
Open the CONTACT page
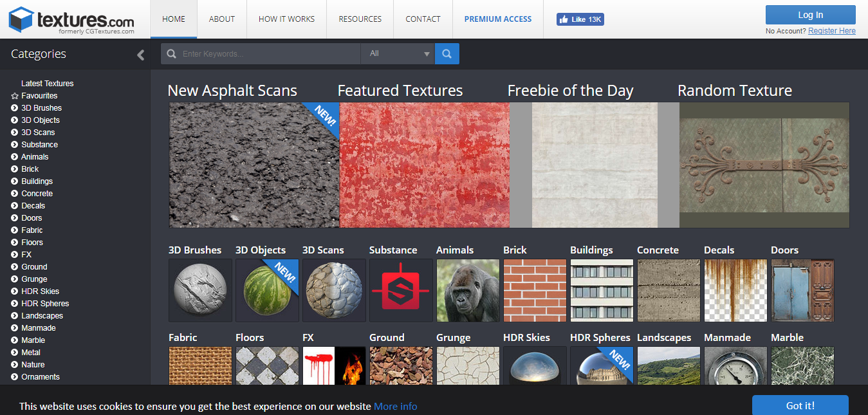coord(423,19)
